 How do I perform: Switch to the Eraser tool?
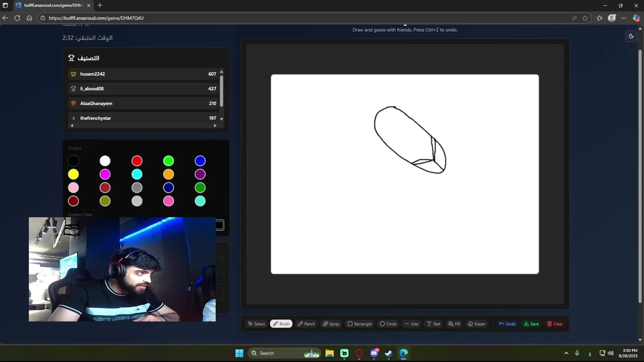tap(476, 324)
